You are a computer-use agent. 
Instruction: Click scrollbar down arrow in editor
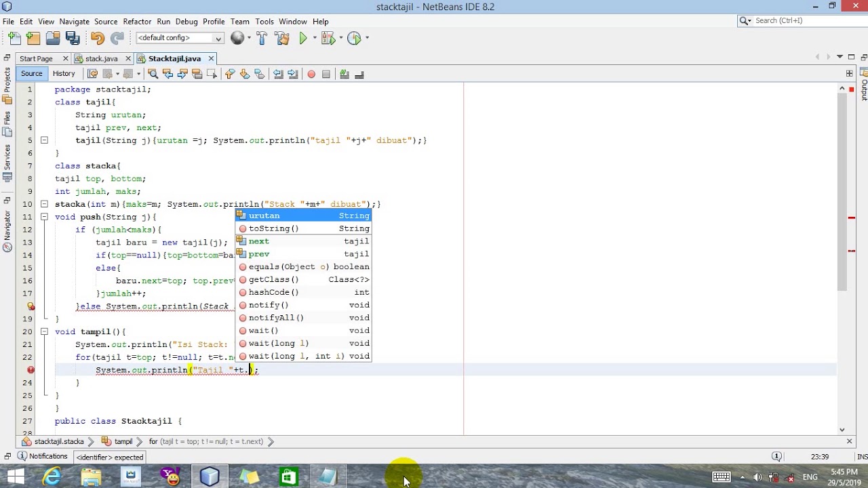tap(842, 430)
